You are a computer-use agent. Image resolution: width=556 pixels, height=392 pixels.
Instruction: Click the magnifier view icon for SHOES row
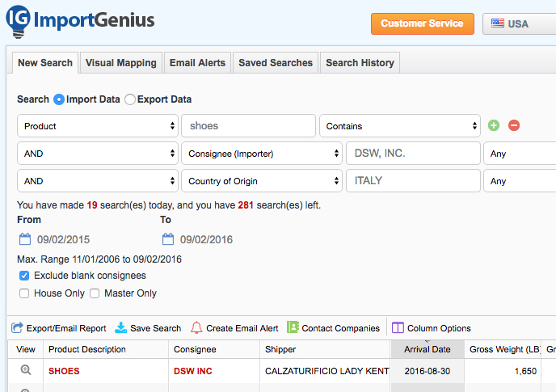tap(26, 370)
